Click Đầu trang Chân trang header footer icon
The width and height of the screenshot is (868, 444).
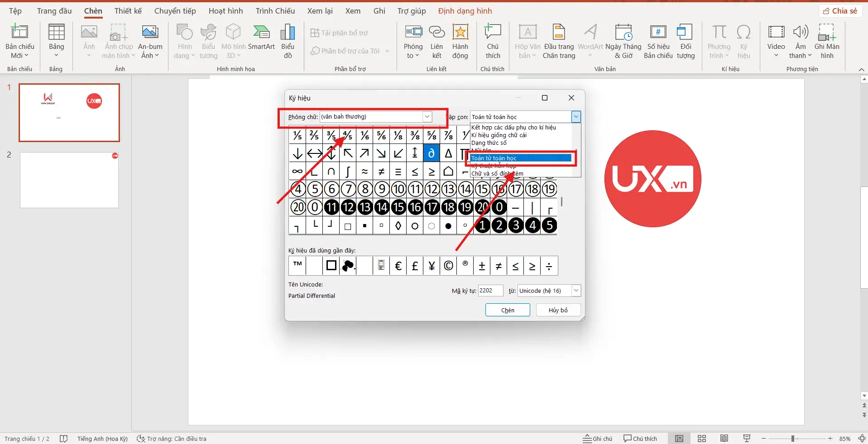[559, 42]
